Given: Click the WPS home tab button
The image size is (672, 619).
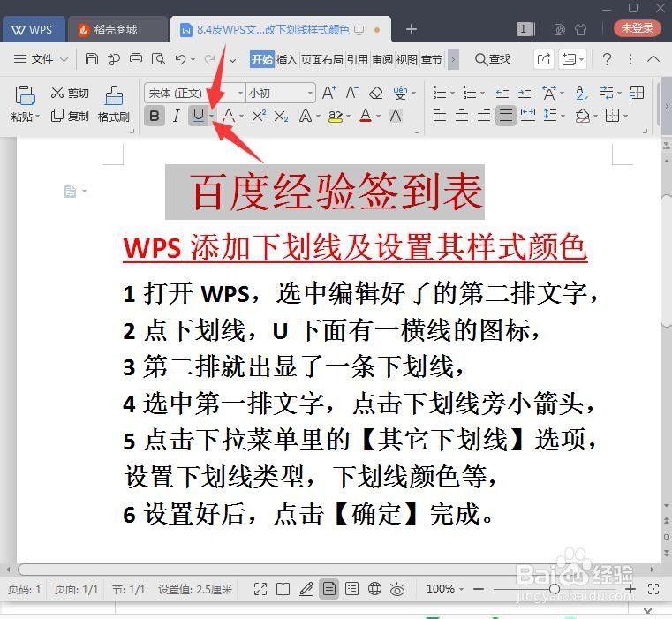Looking at the screenshot, I should coord(33,29).
